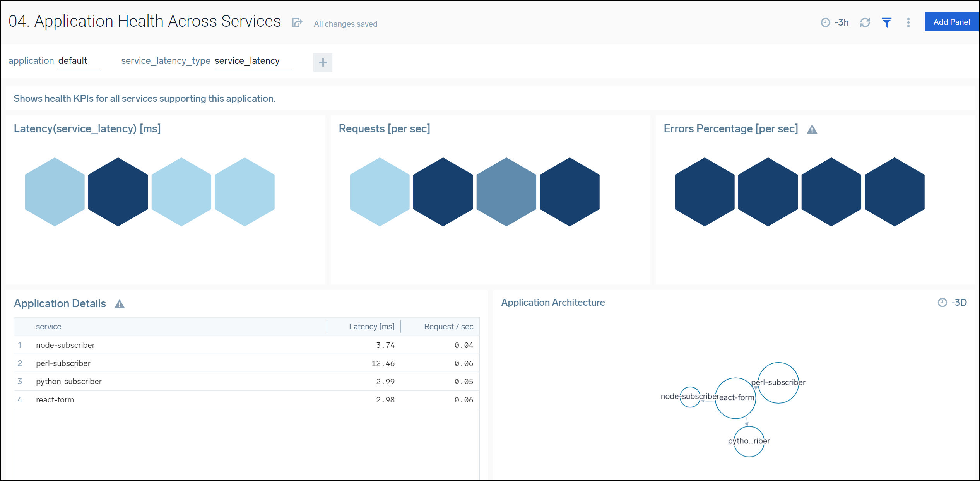The width and height of the screenshot is (980, 481).
Task: Click the Errors Percentage warning triangle icon
Action: [812, 129]
